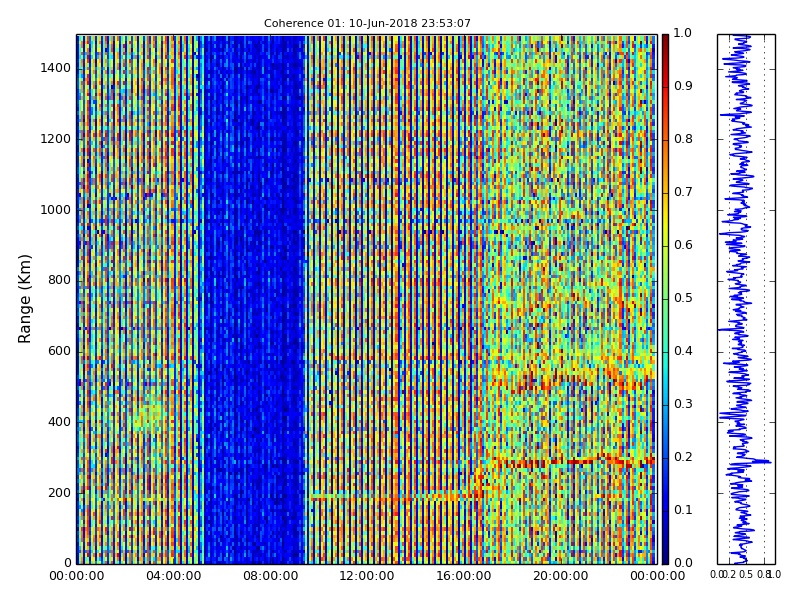800x600 pixels.
Task: Click the profile line peak near 300 km
Action: 765,462
